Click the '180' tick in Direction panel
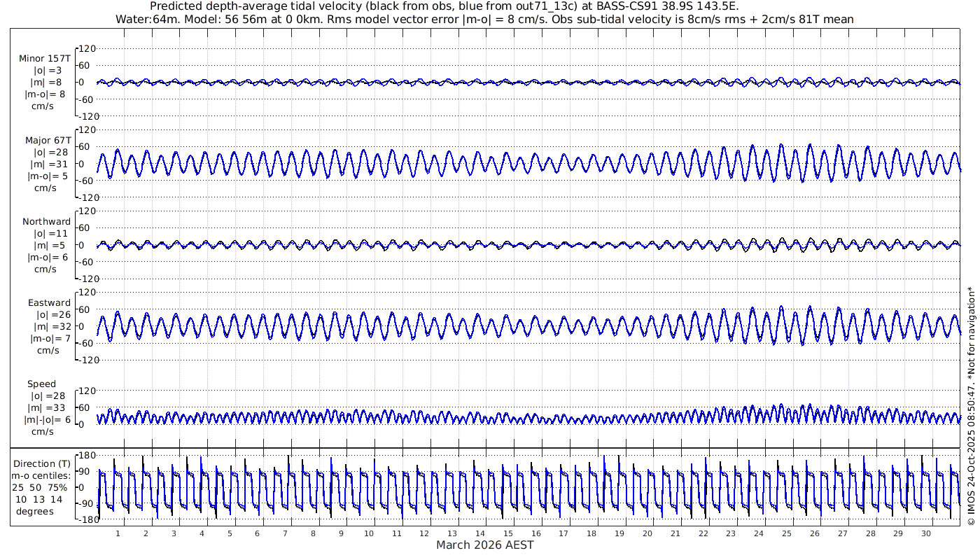The height and width of the screenshot is (560, 980). click(86, 456)
